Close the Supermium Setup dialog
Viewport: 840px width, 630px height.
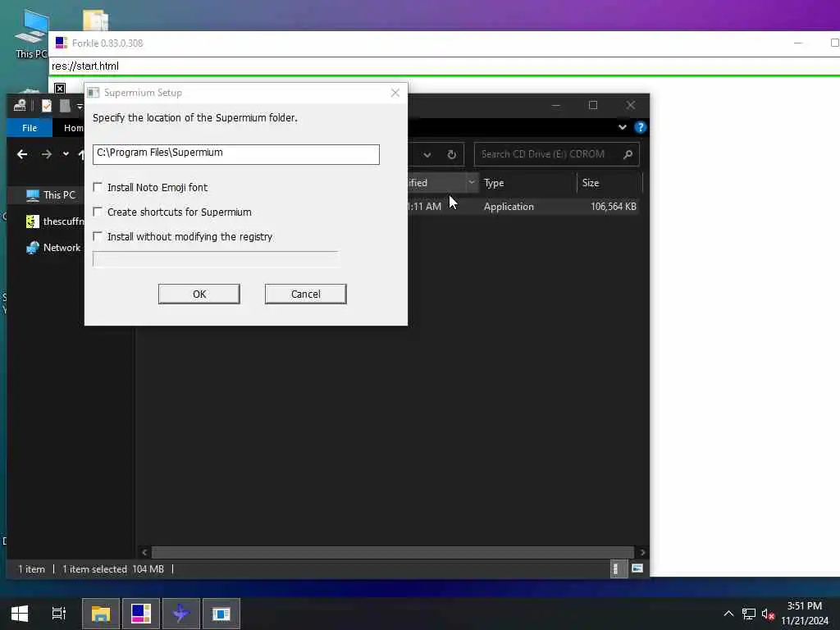tap(395, 93)
